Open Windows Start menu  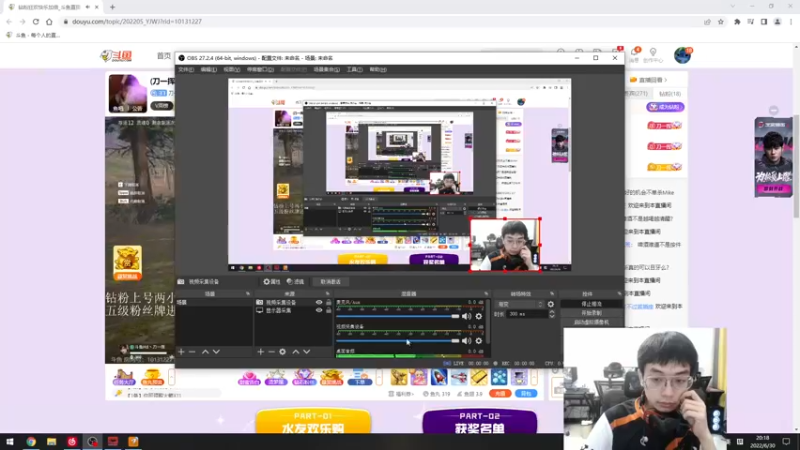(x=10, y=441)
